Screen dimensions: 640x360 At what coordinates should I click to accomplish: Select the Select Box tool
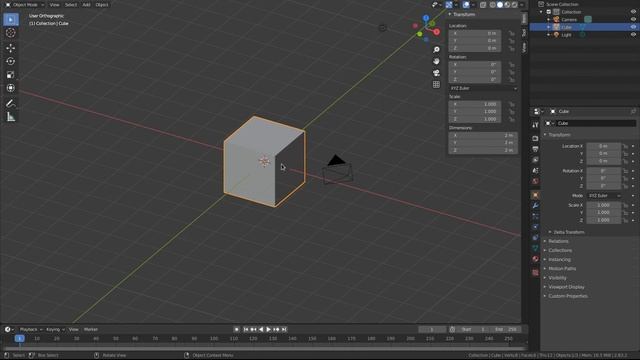(x=11, y=19)
